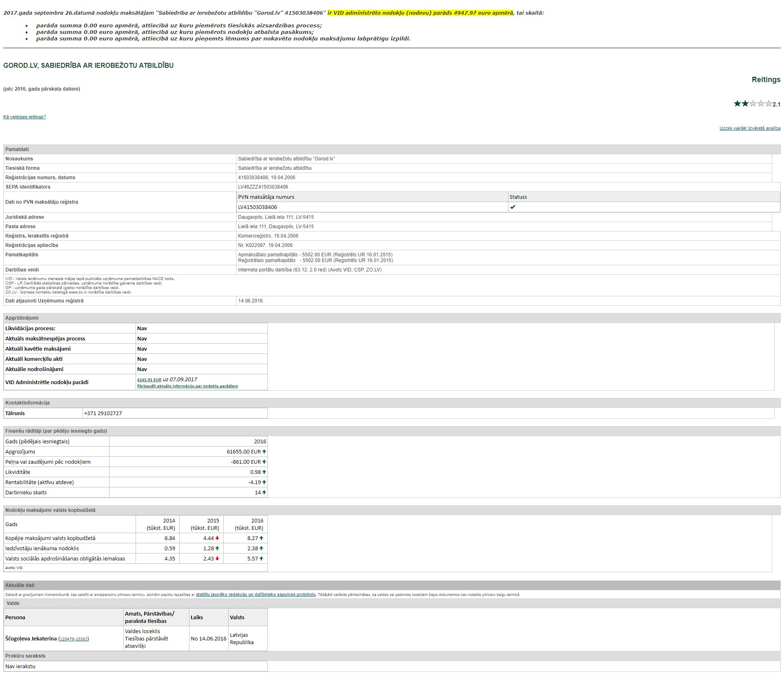Screen dimensions: 784x678
Task: Click the red arrow next to 2.43
Action: click(x=217, y=558)
